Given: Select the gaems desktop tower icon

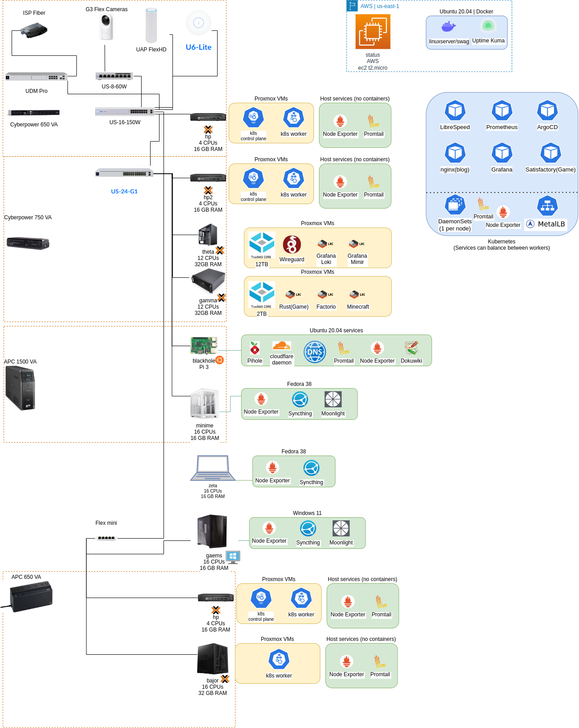Looking at the screenshot, I should coord(212,531).
